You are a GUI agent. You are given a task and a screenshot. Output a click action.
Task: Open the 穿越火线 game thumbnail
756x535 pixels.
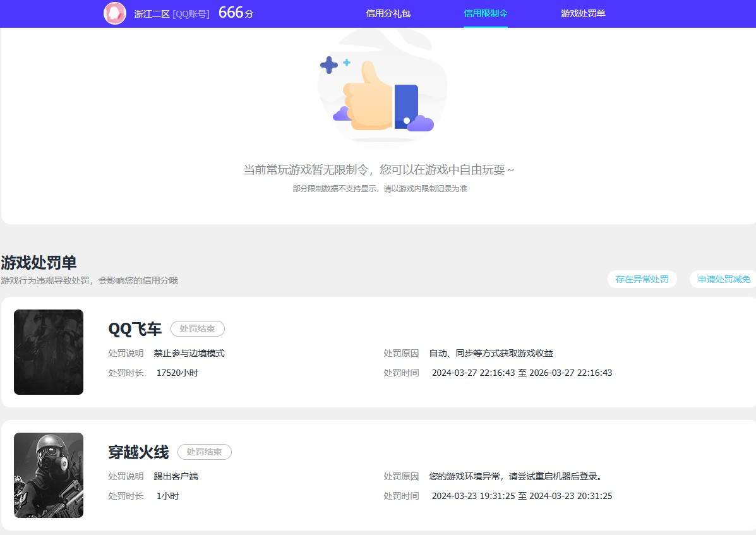(49, 475)
